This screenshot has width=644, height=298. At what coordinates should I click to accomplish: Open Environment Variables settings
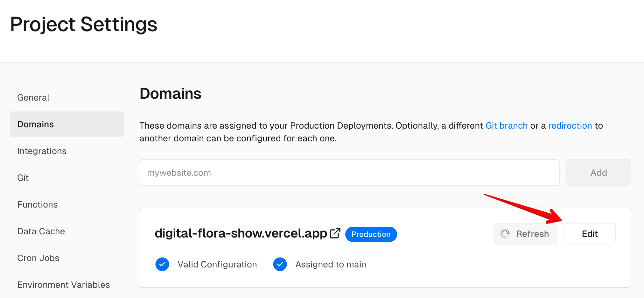[x=64, y=285]
